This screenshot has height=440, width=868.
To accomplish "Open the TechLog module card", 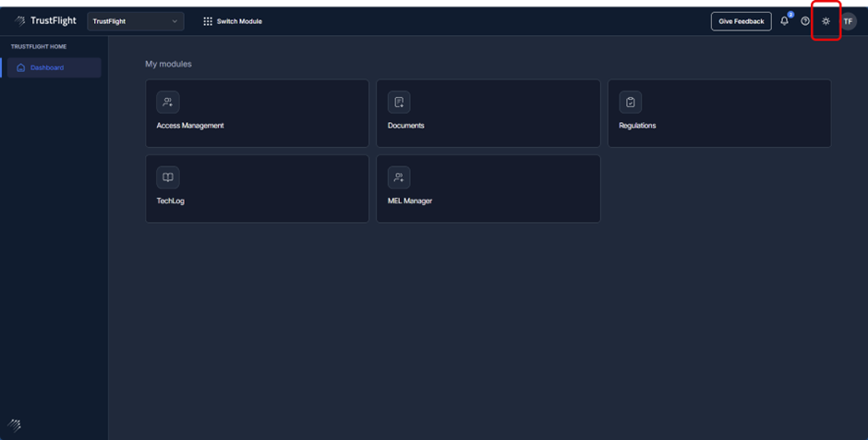I will click(x=257, y=189).
